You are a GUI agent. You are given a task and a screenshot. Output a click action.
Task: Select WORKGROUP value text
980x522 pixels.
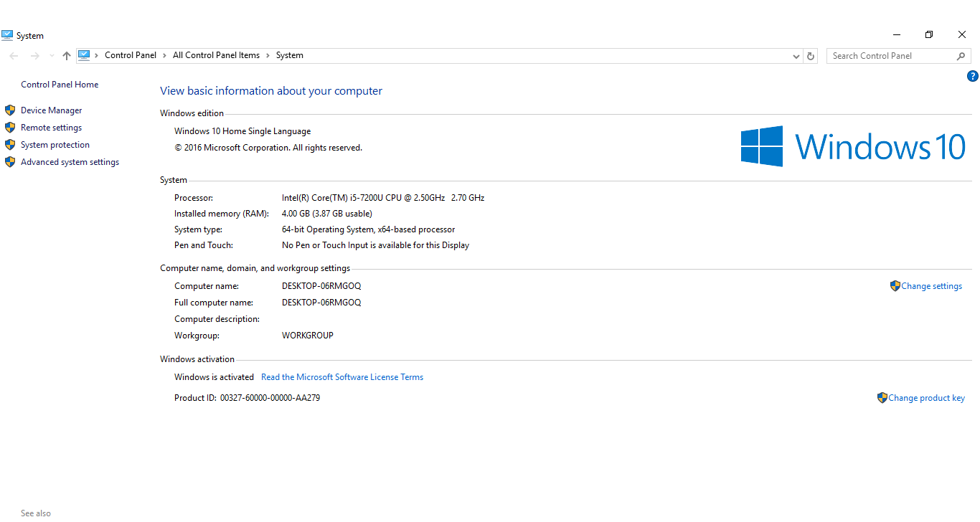point(308,336)
